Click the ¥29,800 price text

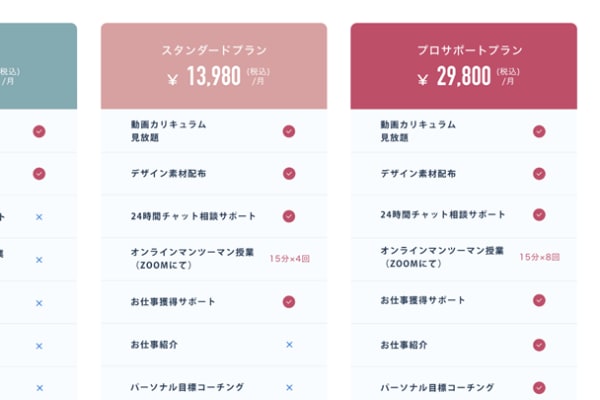[453, 76]
